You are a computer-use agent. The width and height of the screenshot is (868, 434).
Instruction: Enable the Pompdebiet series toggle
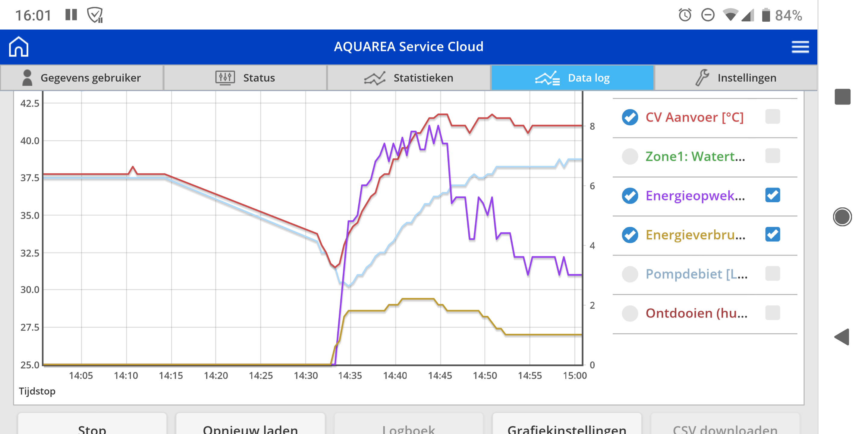pyautogui.click(x=629, y=274)
